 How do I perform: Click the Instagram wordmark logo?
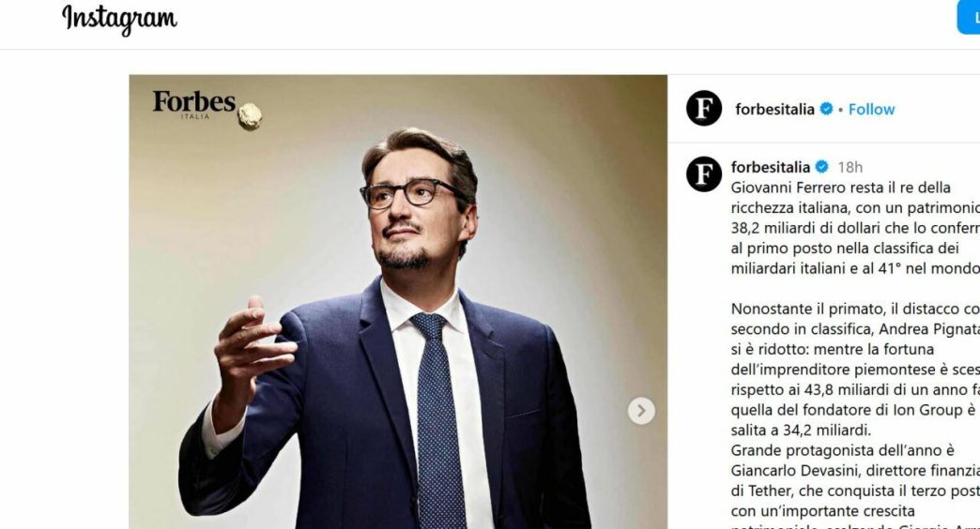pyautogui.click(x=119, y=19)
